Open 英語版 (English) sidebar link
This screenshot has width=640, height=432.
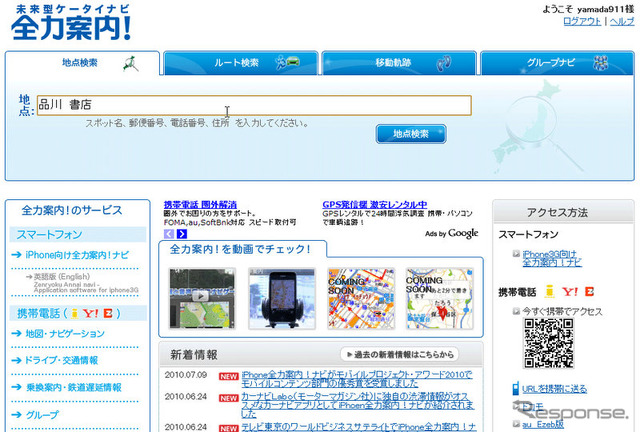pyautogui.click(x=62, y=277)
